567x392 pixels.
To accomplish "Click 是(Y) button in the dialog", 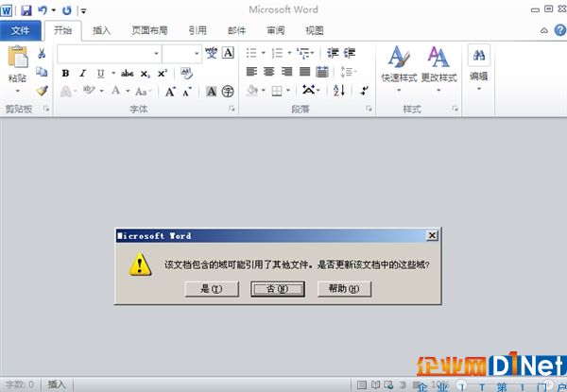I will [x=212, y=289].
